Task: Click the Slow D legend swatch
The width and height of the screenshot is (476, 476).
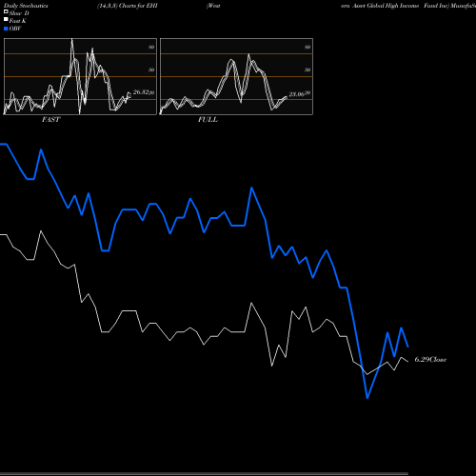Action: [x=6, y=12]
